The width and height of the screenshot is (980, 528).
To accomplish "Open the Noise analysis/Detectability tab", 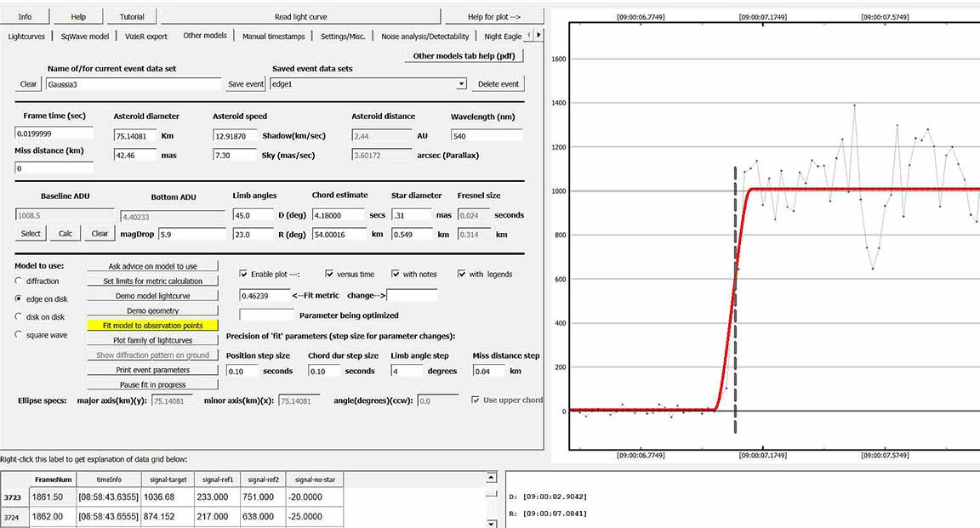I will click(x=424, y=37).
